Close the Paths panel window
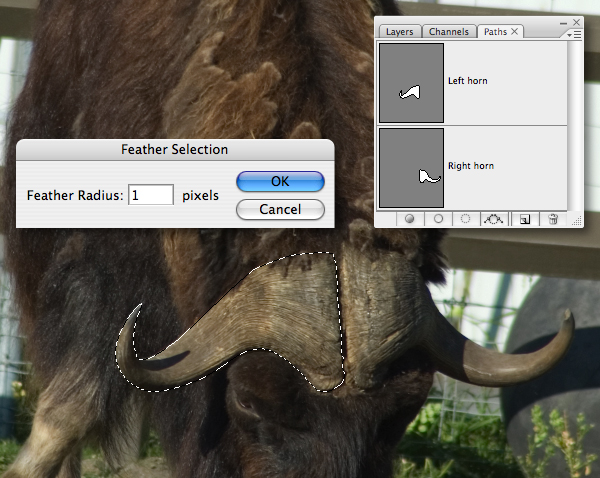Image resolution: width=600 pixels, height=478 pixels. tap(576, 23)
